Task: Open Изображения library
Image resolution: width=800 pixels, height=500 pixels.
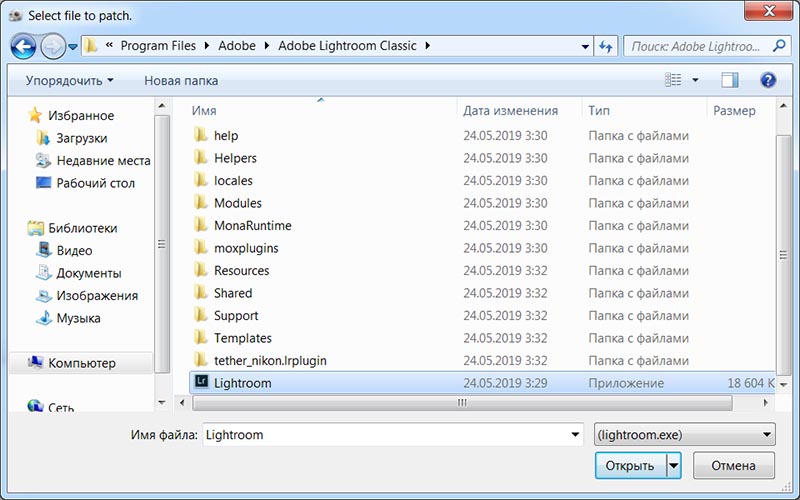Action: coord(97,295)
